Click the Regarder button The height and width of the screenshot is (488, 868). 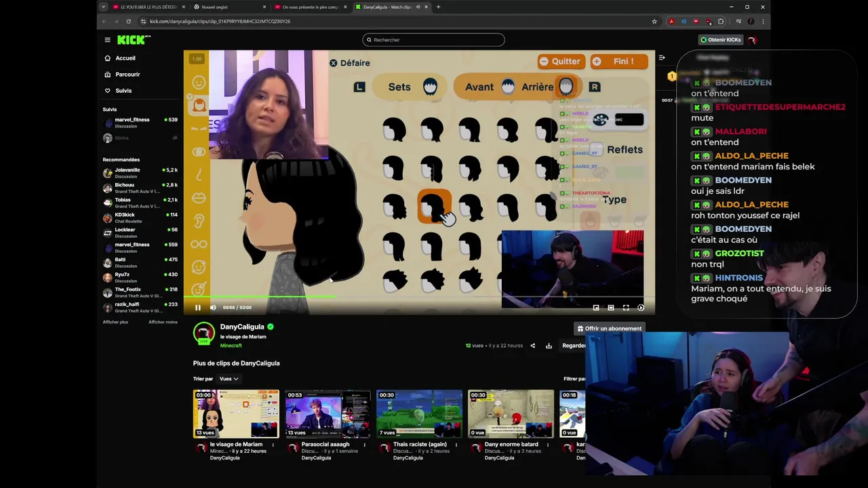click(574, 346)
